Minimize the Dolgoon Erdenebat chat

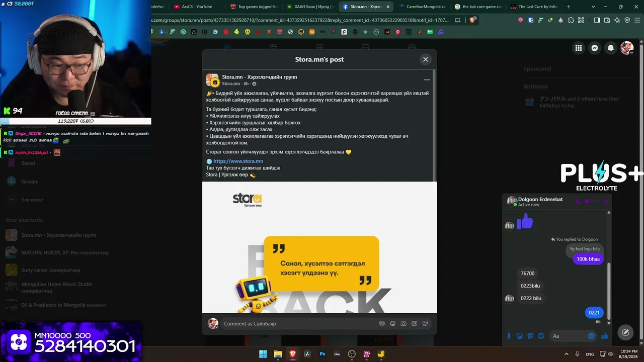pyautogui.click(x=597, y=202)
